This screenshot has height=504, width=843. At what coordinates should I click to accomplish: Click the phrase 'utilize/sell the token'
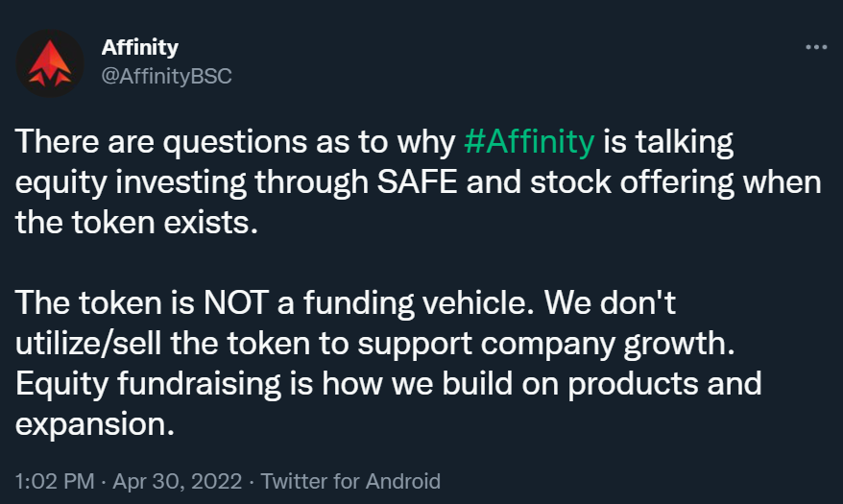(162, 344)
